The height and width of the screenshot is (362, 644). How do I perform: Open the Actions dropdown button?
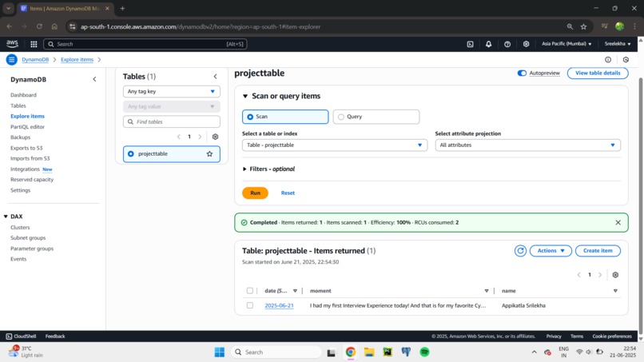(x=551, y=251)
